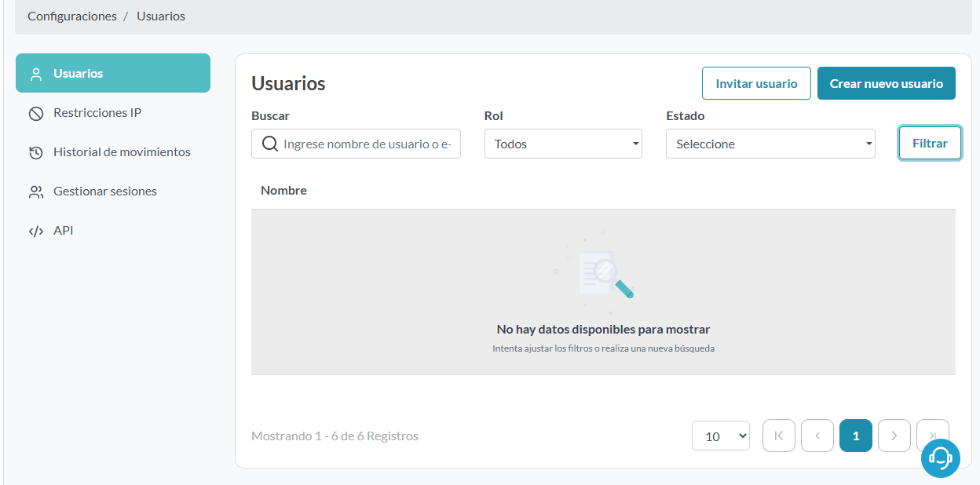Click the Usuarios person icon in sidebar
This screenshot has height=485, width=980.
(x=35, y=74)
